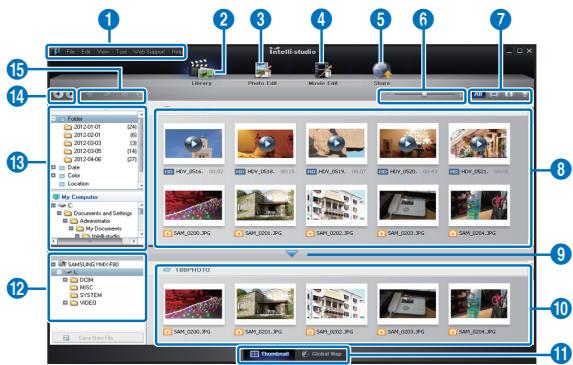The image size is (573, 365).
Task: Click the disk icon on Save New File
Action: [66, 338]
